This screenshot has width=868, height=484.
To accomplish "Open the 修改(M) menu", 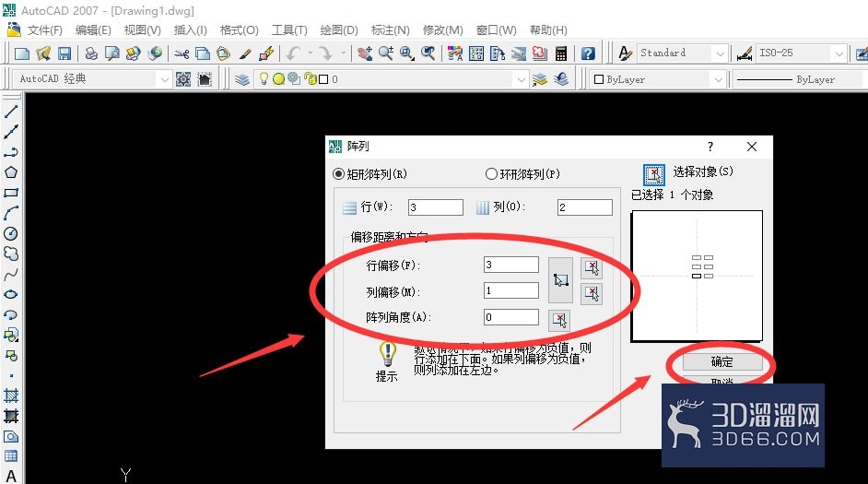I will 443,30.
